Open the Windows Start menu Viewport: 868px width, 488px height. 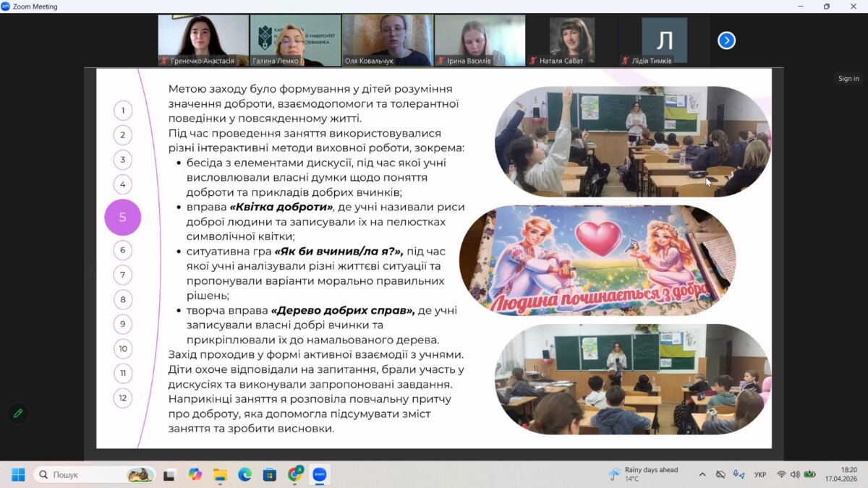tap(18, 475)
